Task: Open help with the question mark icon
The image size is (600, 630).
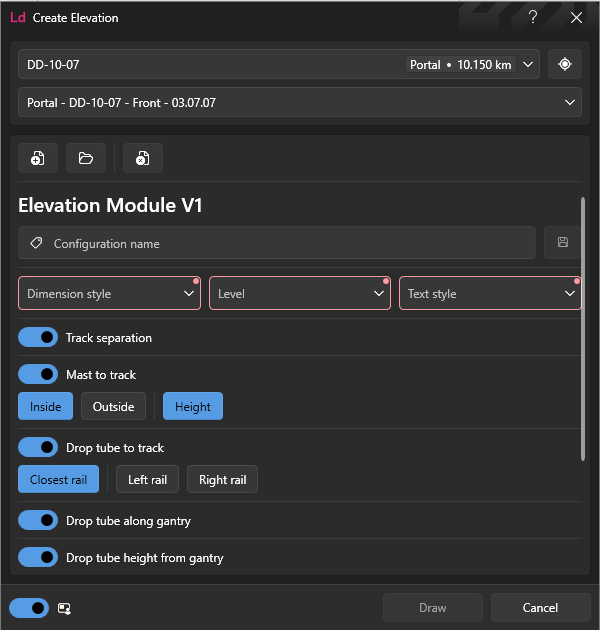Action: 533,17
